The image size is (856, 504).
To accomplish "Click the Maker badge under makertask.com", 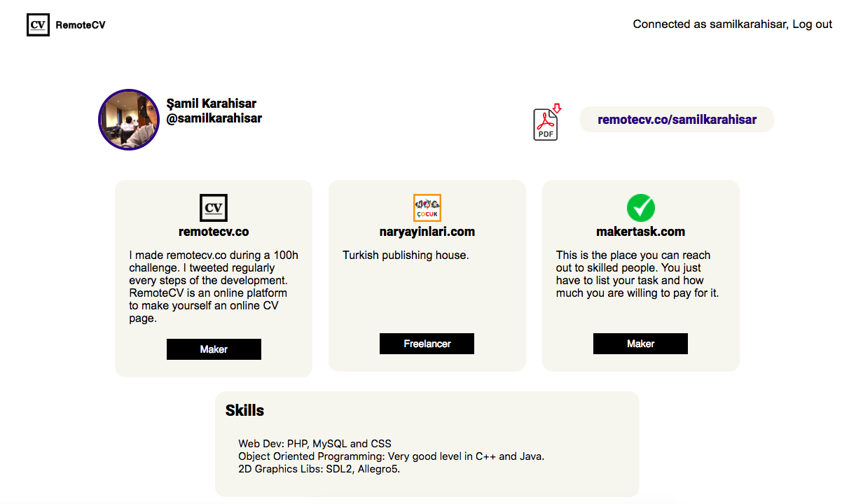I will coord(640,343).
